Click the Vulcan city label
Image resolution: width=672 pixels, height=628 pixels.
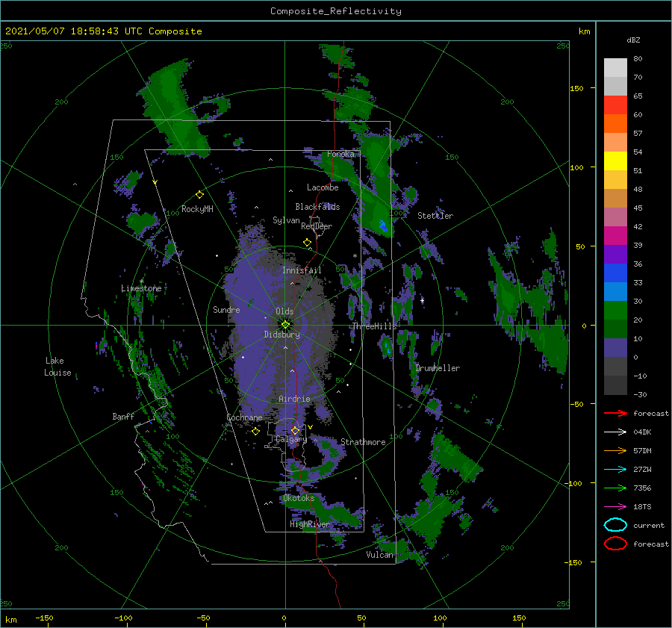click(380, 555)
